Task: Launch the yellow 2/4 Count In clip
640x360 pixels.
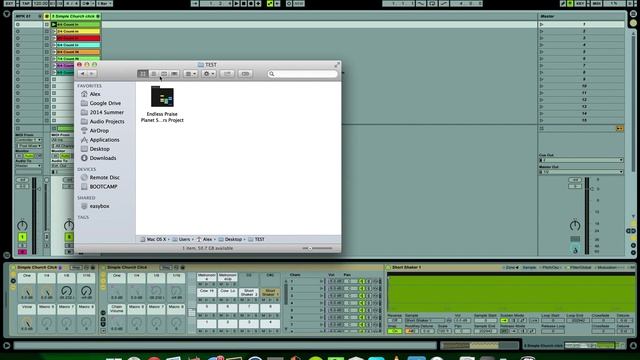Action: 54,31
